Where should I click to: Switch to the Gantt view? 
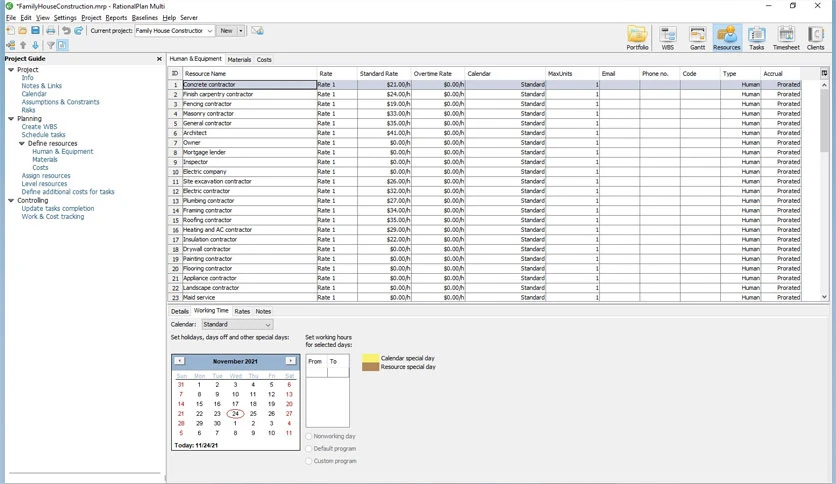pos(697,38)
